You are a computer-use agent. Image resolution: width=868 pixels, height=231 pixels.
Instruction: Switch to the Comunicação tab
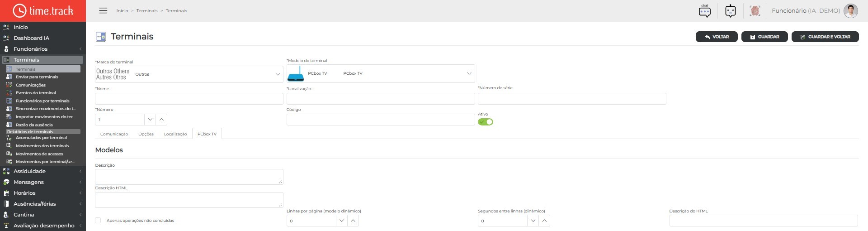coord(114,134)
